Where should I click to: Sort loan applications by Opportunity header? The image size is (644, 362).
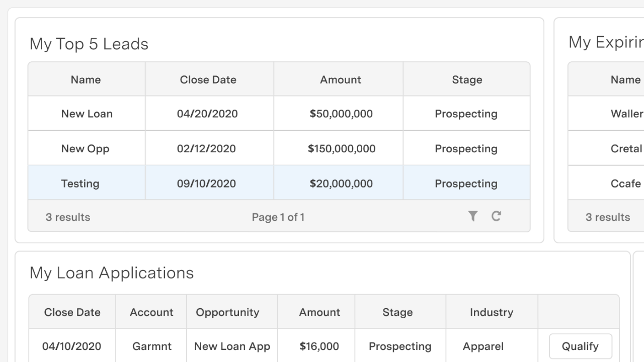click(x=227, y=312)
